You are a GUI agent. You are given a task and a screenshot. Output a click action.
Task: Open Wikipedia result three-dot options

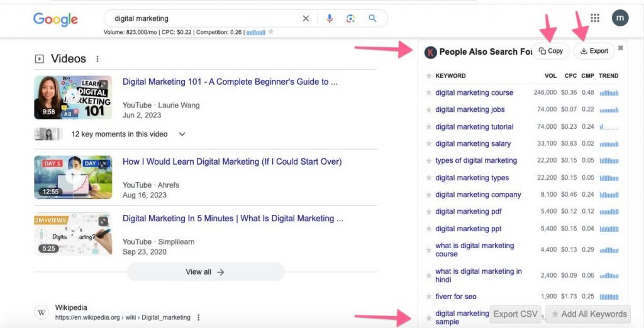(x=199, y=317)
